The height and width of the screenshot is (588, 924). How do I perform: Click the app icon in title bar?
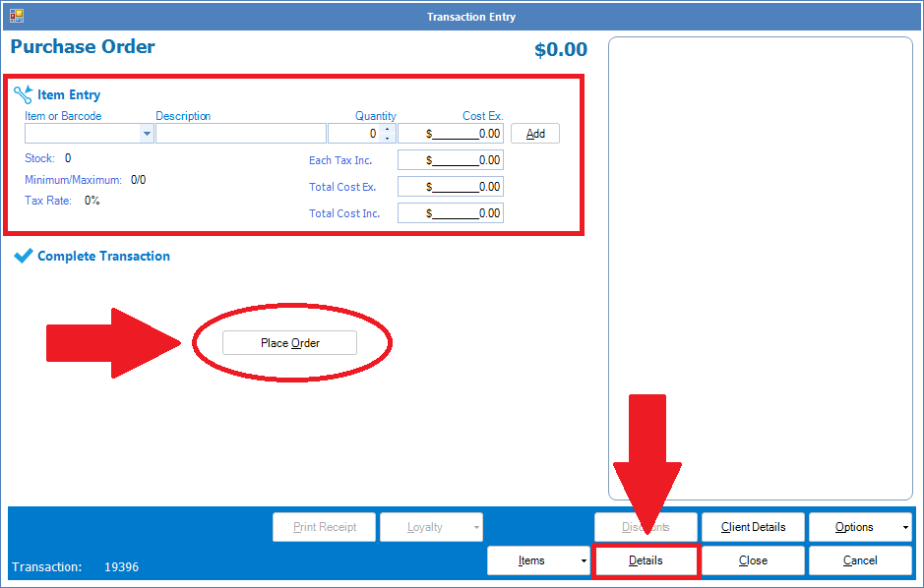17,17
